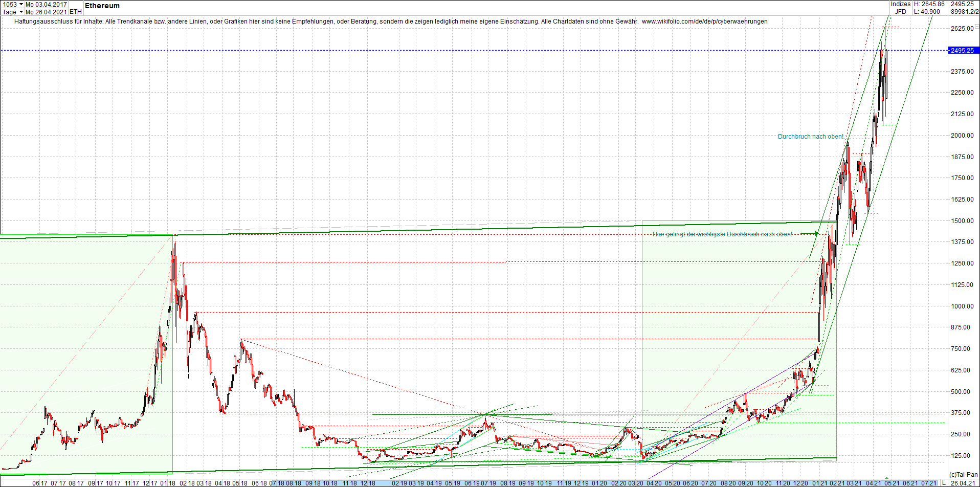The width and height of the screenshot is (980, 487).
Task: Click the 26.04.21 date in bottom corner
Action: click(x=963, y=483)
